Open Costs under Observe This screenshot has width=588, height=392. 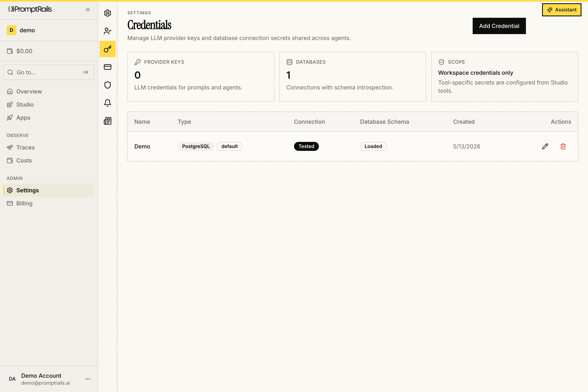[x=49, y=160]
